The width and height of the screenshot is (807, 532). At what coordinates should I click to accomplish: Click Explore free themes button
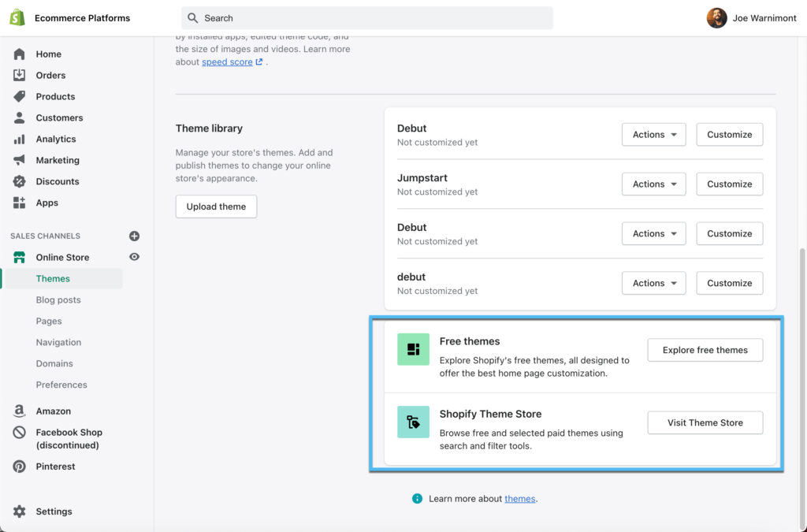(x=705, y=350)
